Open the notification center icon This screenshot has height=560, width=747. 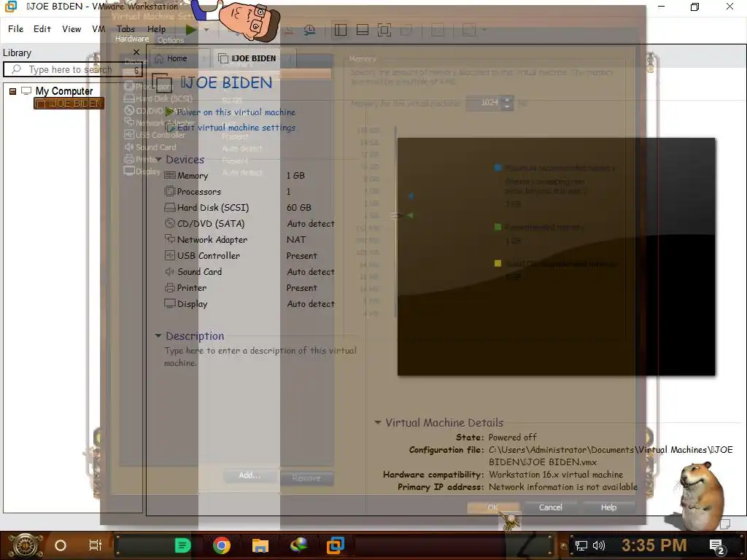point(717,546)
